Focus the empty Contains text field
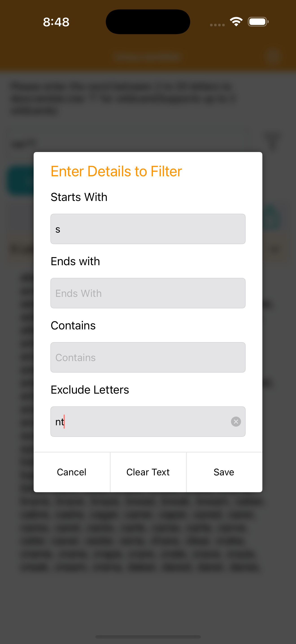Viewport: 296px width, 644px height. coord(148,357)
